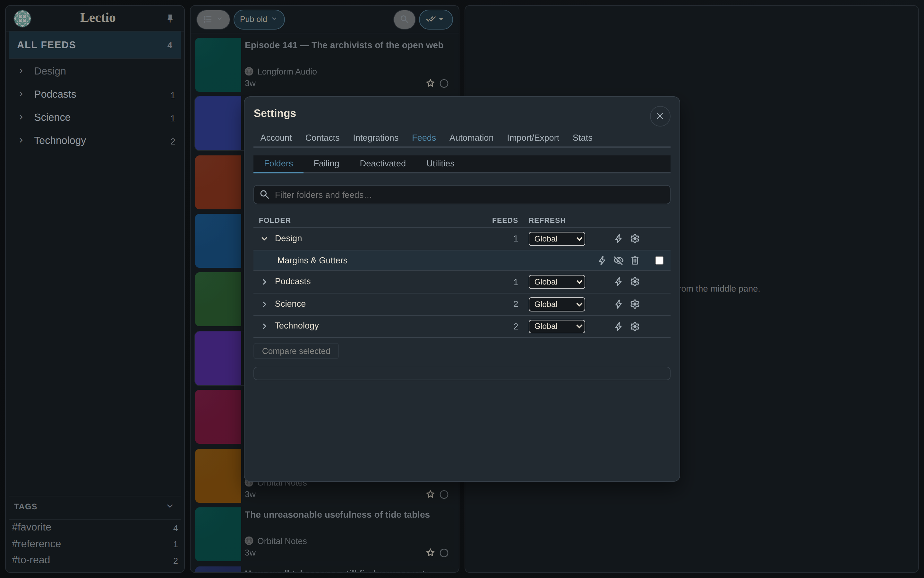Screen dimensions: 924x578
Task: Star the tide tables article
Action: tap(430, 553)
